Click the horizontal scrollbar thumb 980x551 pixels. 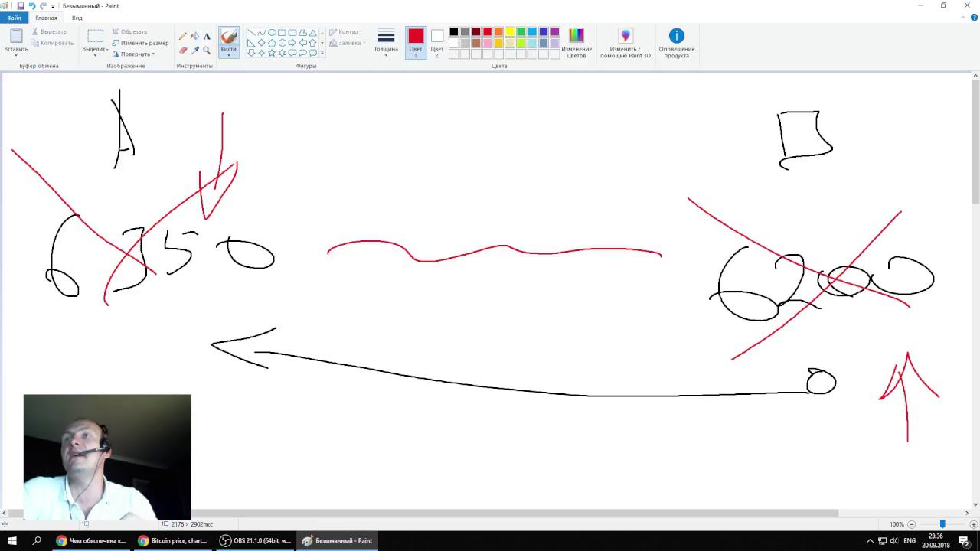pos(423,513)
